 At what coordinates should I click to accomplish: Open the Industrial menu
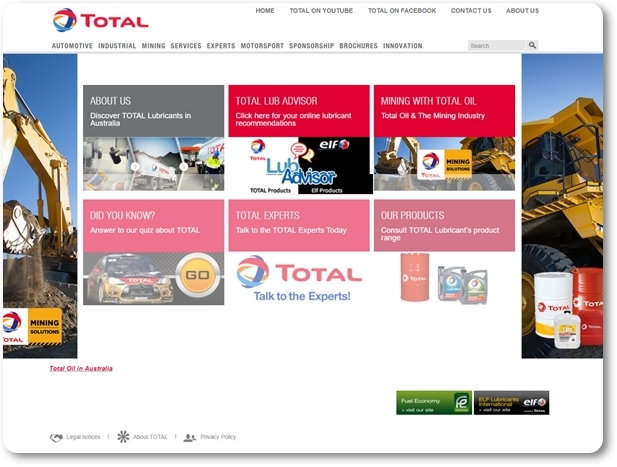point(117,46)
